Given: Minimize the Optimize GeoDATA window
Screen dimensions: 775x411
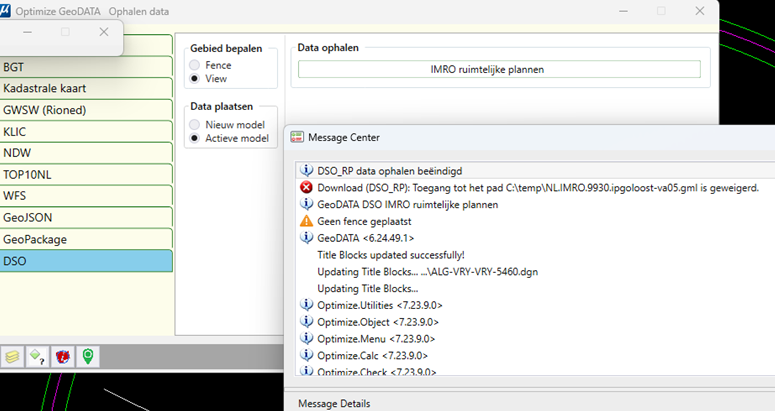Looking at the screenshot, I should click(623, 11).
